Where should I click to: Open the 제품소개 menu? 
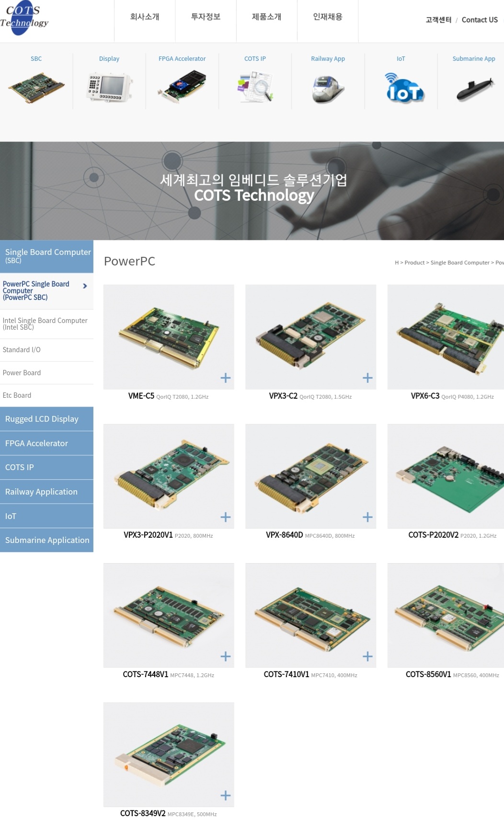267,17
